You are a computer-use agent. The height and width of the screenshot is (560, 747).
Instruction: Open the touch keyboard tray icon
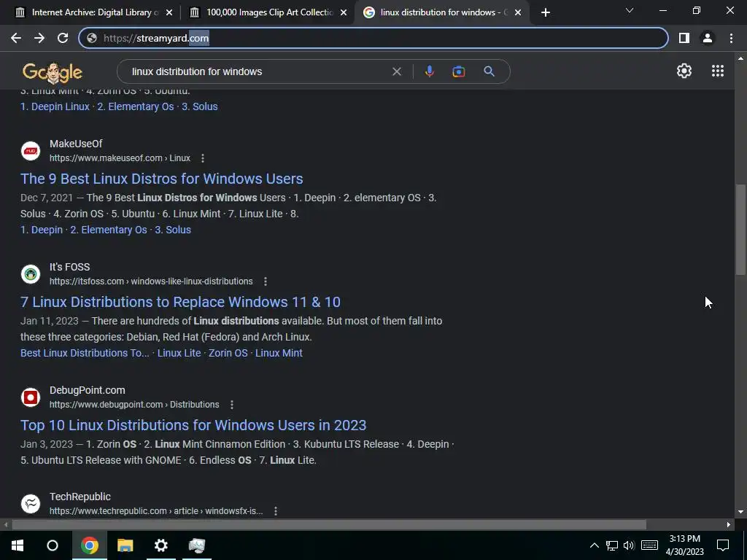pyautogui.click(x=649, y=545)
